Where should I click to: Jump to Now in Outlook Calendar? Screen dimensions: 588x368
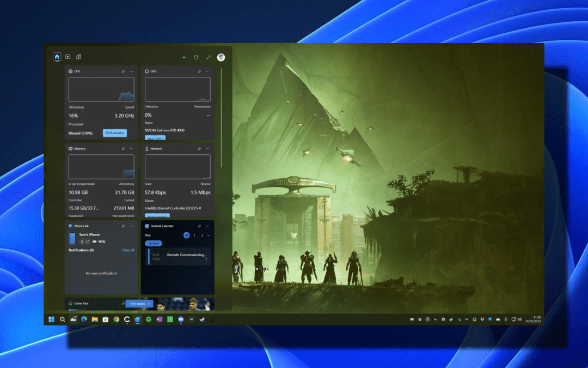tap(154, 243)
